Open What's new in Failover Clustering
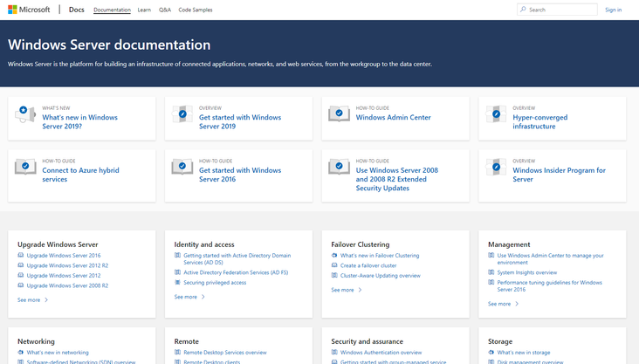This screenshot has height=364, width=639. [x=380, y=256]
